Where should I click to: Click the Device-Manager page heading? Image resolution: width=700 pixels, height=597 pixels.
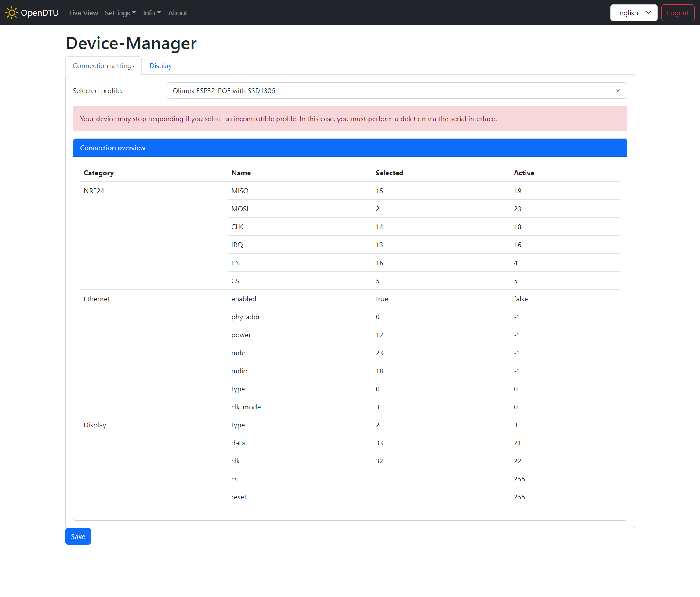131,43
